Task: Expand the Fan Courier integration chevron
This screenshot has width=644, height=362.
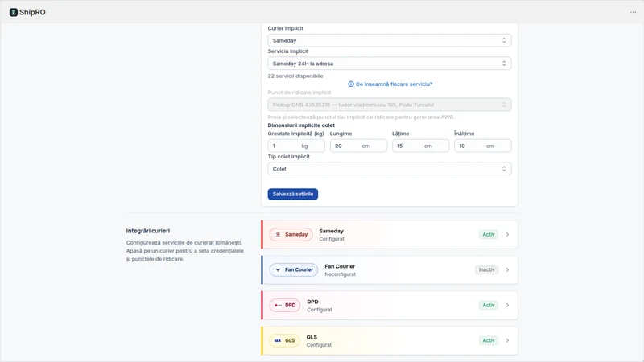Action: [x=507, y=269]
